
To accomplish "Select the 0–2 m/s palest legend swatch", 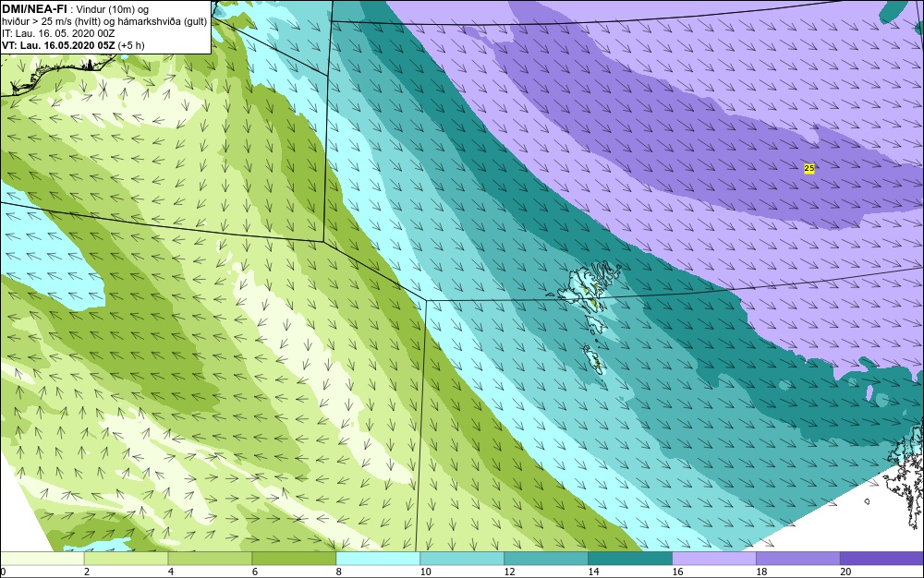I will [43, 558].
